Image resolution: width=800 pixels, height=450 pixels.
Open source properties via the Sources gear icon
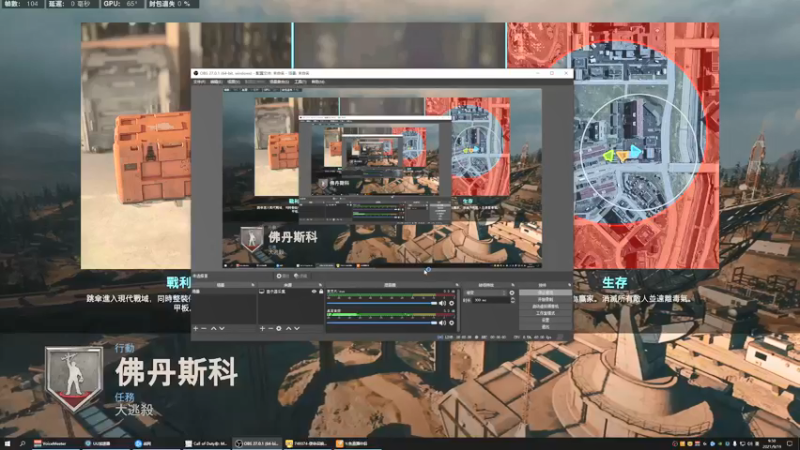279,329
